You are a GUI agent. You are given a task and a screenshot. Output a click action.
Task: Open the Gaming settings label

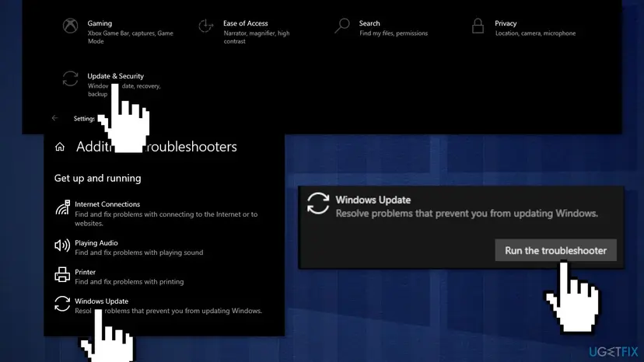tap(100, 23)
